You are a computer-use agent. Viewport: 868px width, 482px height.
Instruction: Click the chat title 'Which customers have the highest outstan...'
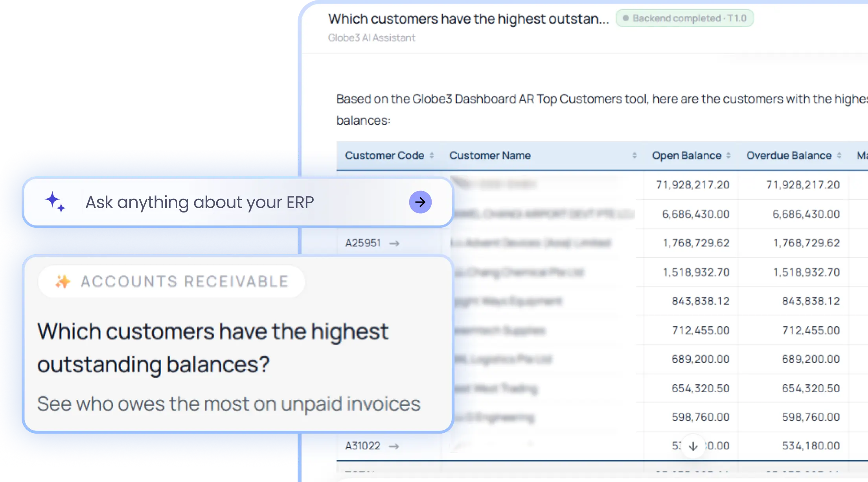[469, 19]
